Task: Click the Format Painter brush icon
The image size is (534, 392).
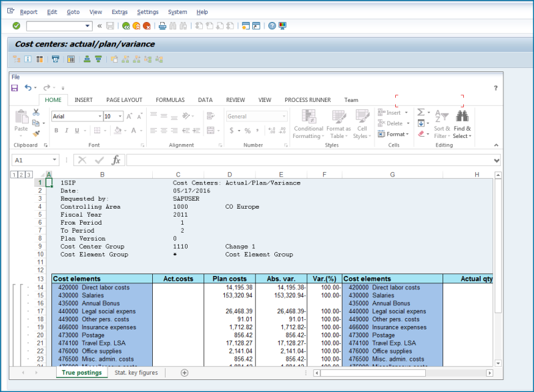Action: coord(35,134)
